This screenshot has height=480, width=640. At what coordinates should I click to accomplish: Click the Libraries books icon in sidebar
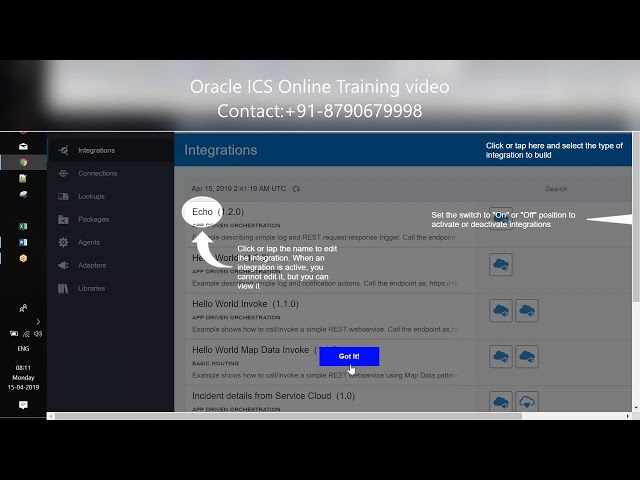click(x=63, y=289)
